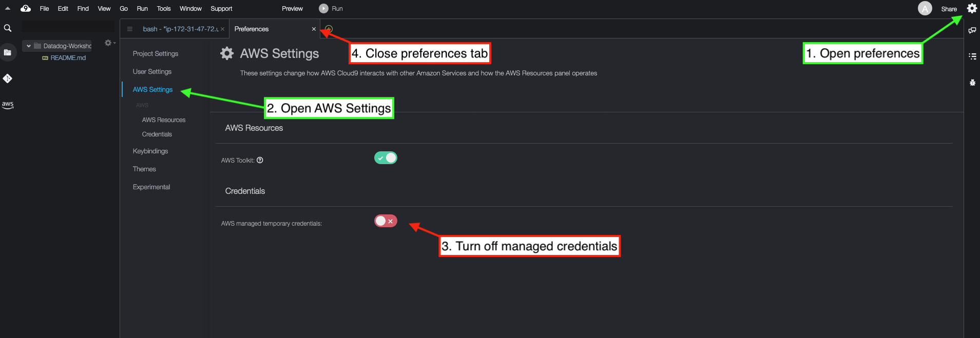Click the AWS Toolkit help question icon
This screenshot has width=980, height=338.
tap(260, 160)
